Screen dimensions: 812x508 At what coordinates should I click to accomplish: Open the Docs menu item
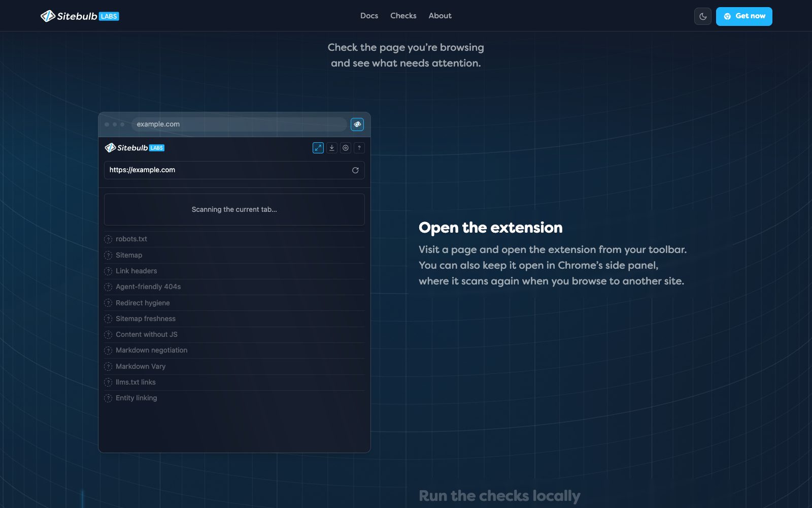(x=369, y=16)
